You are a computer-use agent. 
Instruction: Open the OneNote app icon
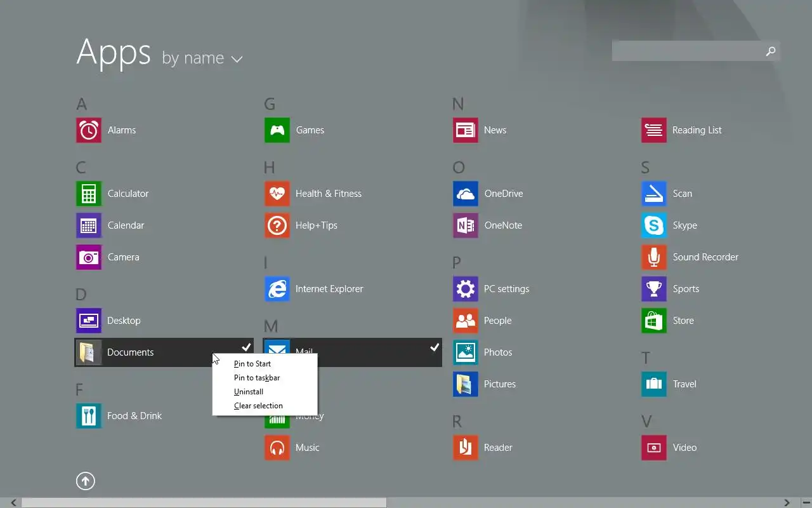coord(466,225)
